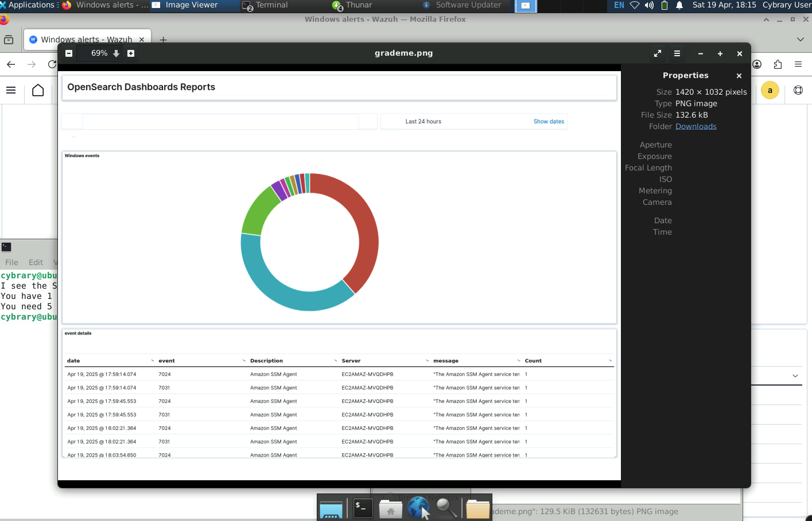Toggle the volume icon in system tray
This screenshot has height=521, width=812.
(649, 5)
